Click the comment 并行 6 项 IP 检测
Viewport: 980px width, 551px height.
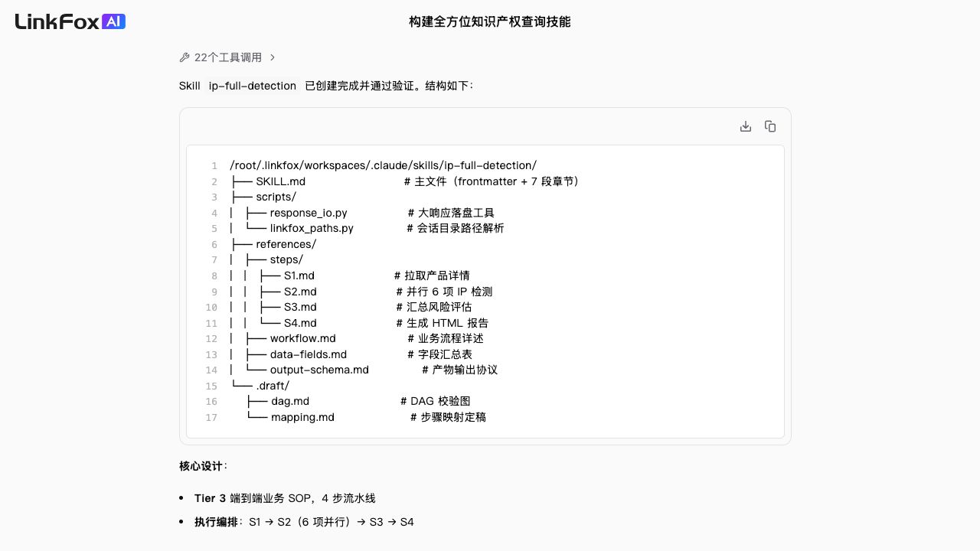click(x=445, y=292)
